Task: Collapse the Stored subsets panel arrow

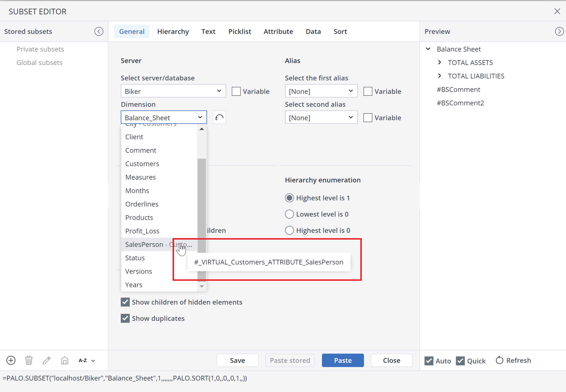Action: [99, 31]
